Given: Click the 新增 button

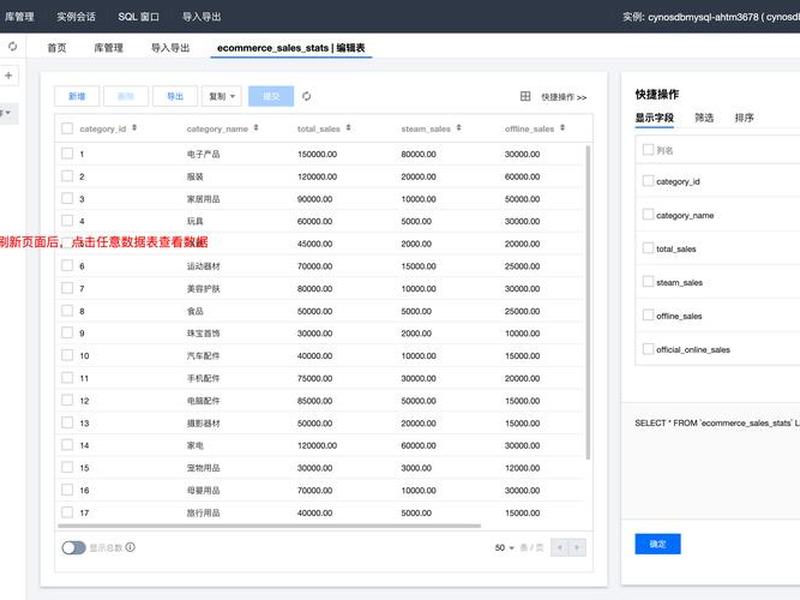Looking at the screenshot, I should click(77, 96).
